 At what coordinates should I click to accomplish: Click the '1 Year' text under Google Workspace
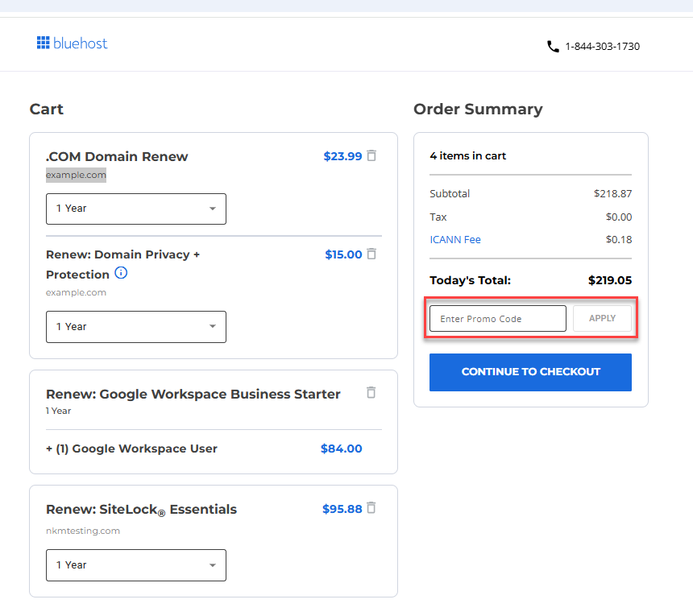(58, 411)
